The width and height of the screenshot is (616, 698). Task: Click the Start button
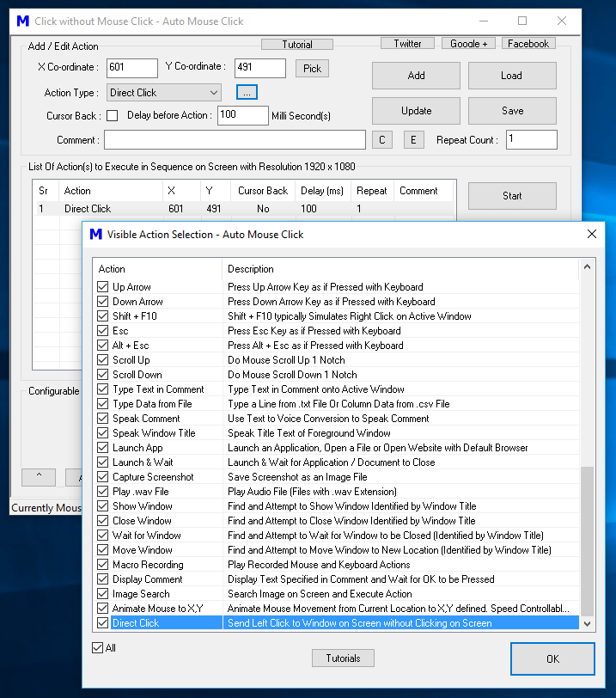[512, 196]
